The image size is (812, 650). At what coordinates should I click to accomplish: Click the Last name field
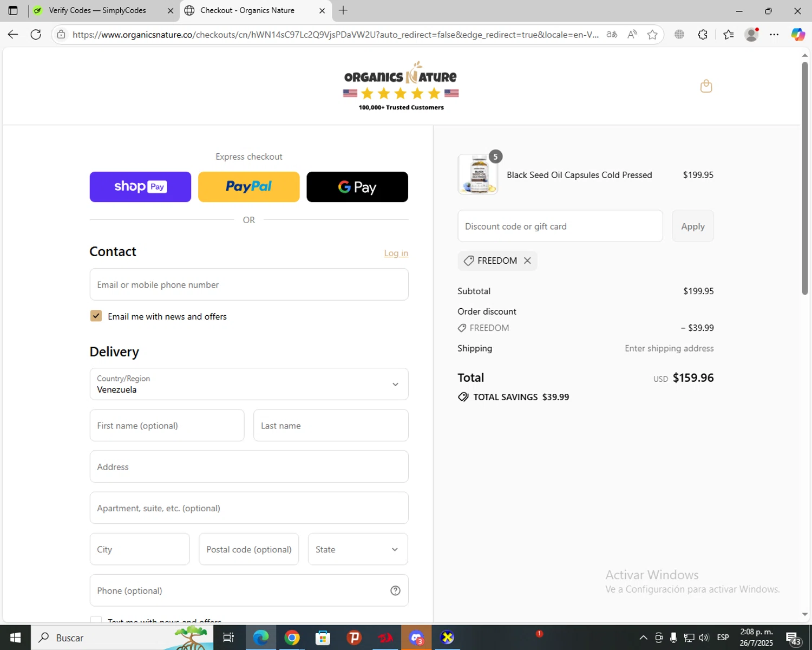point(331,425)
